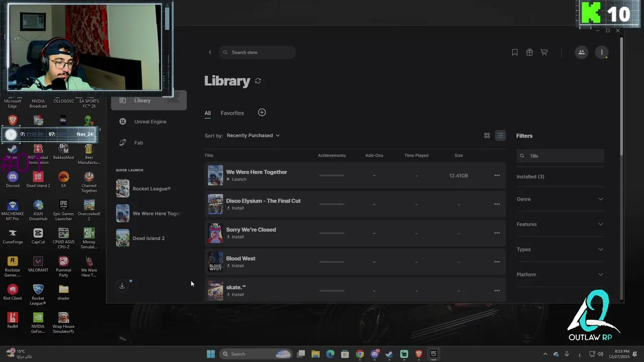Image resolution: width=644 pixels, height=362 pixels.
Task: Click the Windows taskbar Search box
Action: pyautogui.click(x=256, y=354)
